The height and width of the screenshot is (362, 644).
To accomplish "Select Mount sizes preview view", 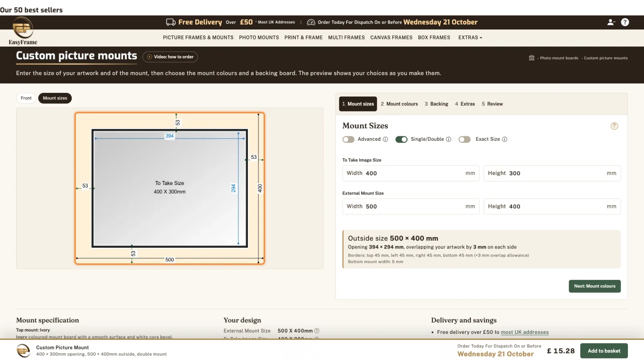I will coord(55,98).
